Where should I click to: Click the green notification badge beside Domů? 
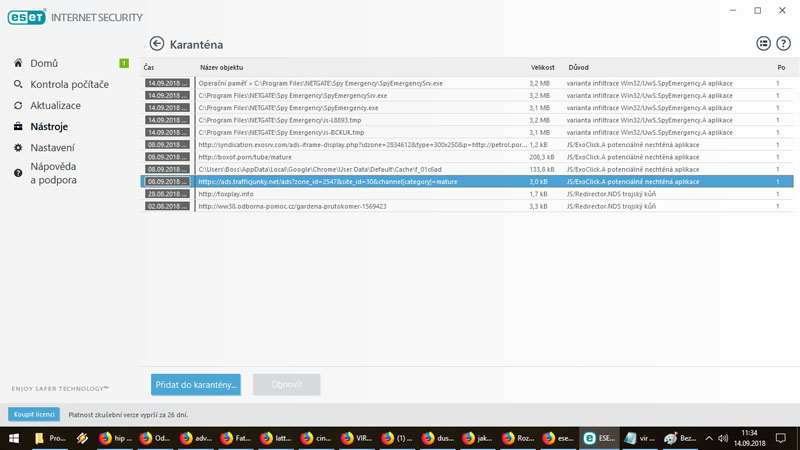coord(124,63)
